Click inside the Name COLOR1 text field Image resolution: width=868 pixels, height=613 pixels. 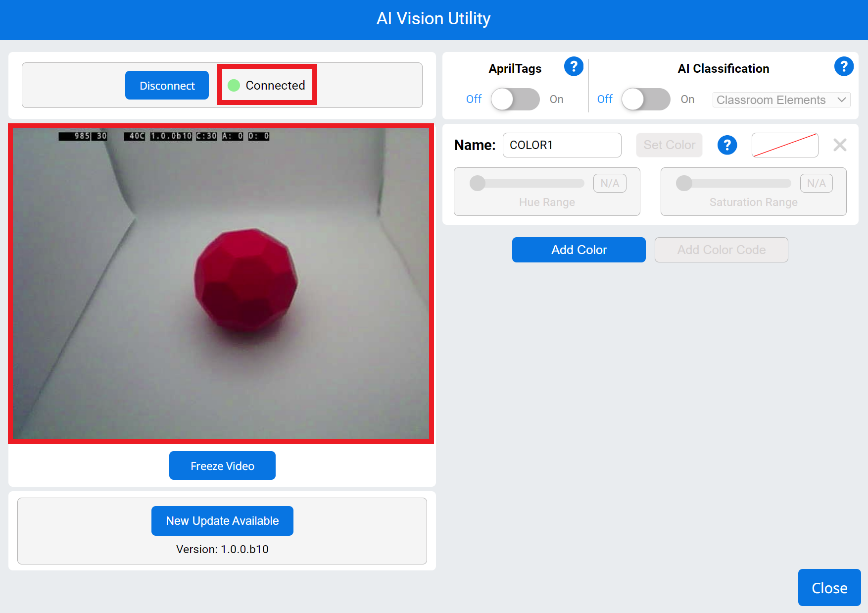pos(562,145)
